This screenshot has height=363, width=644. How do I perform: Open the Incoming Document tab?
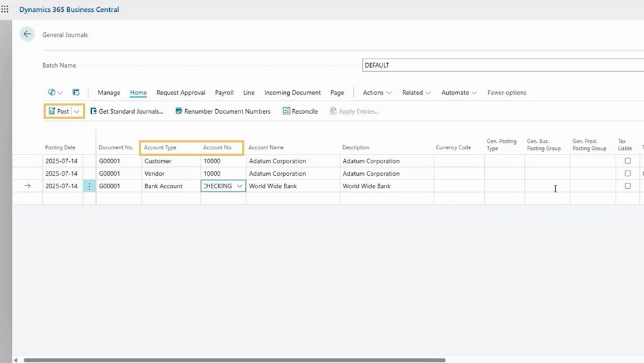coord(292,93)
